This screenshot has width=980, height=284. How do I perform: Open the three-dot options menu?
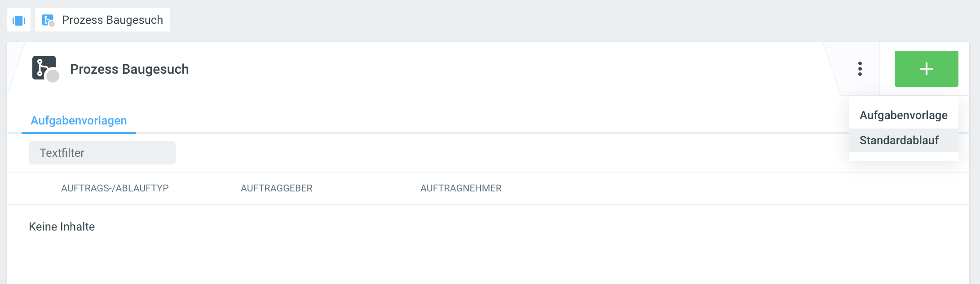point(860,69)
